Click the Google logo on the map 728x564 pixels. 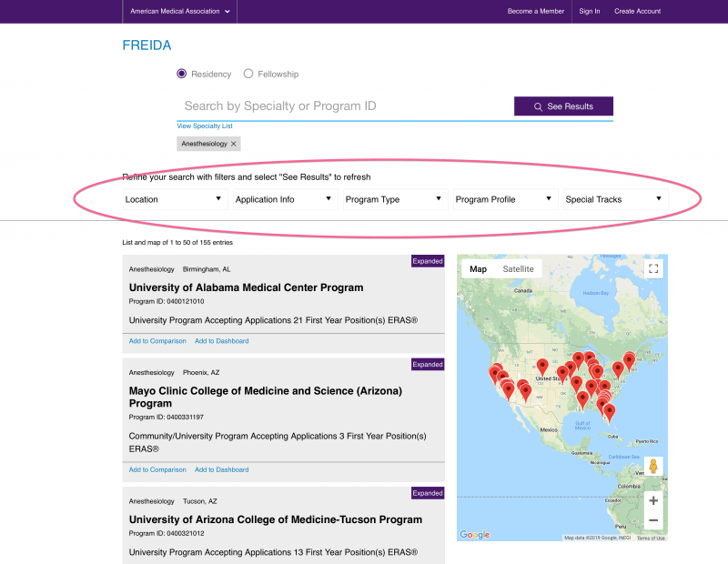click(x=474, y=535)
